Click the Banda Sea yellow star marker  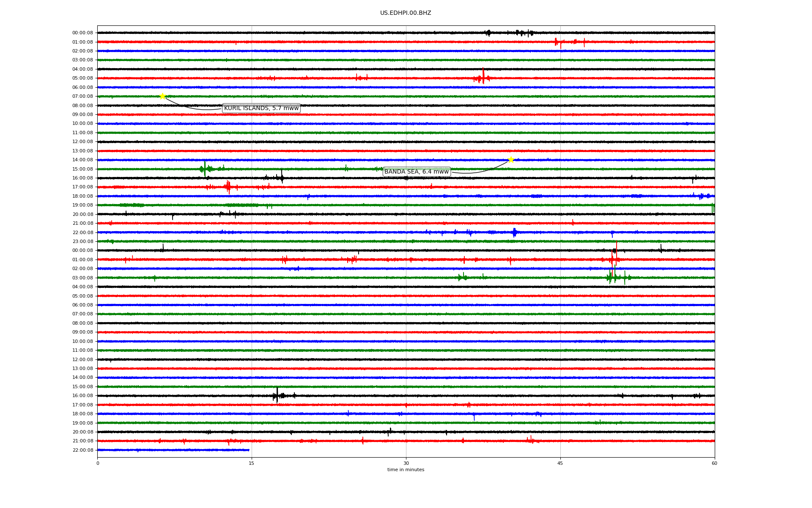tap(511, 160)
